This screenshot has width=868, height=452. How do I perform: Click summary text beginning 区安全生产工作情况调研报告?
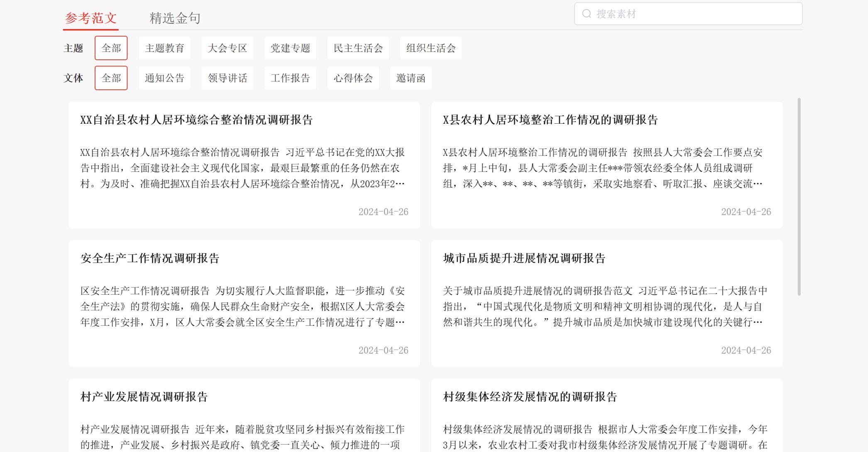click(x=242, y=306)
